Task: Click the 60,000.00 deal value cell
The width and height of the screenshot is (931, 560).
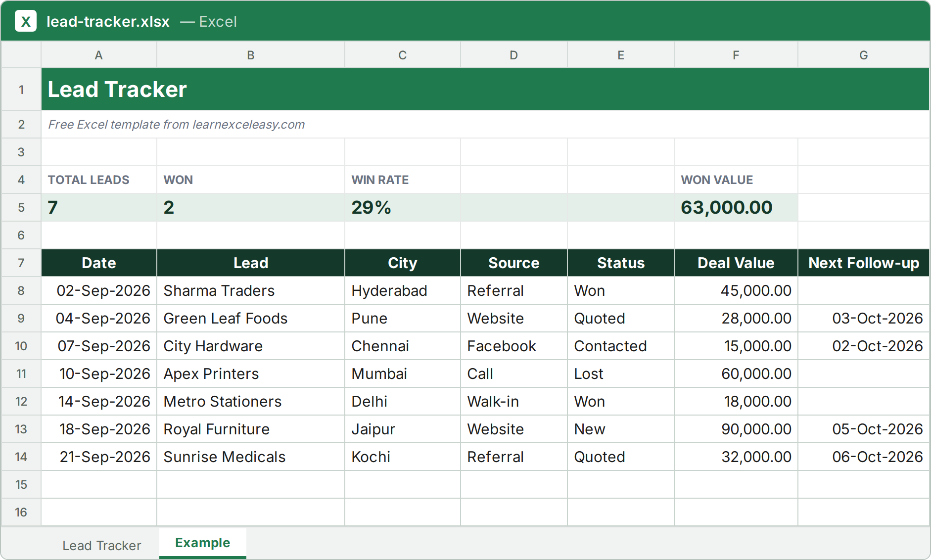Action: pos(736,373)
